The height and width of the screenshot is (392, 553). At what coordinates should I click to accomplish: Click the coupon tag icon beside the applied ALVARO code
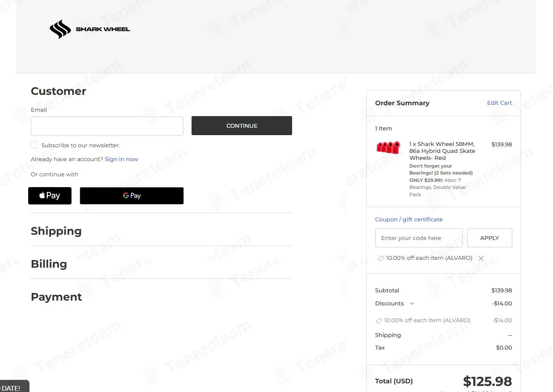380,259
